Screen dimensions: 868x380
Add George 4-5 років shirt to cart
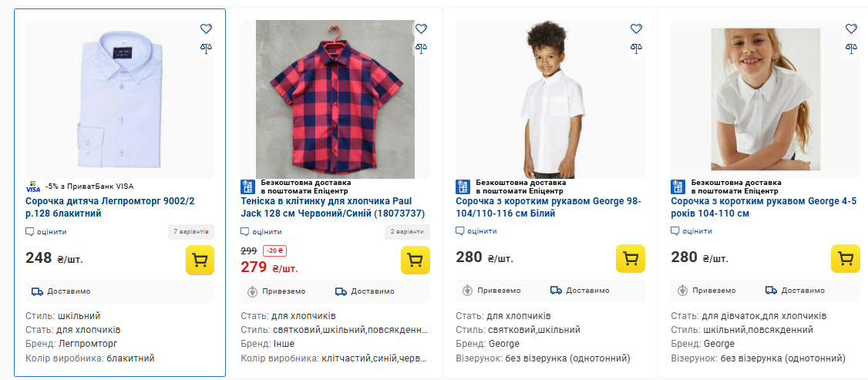click(845, 260)
